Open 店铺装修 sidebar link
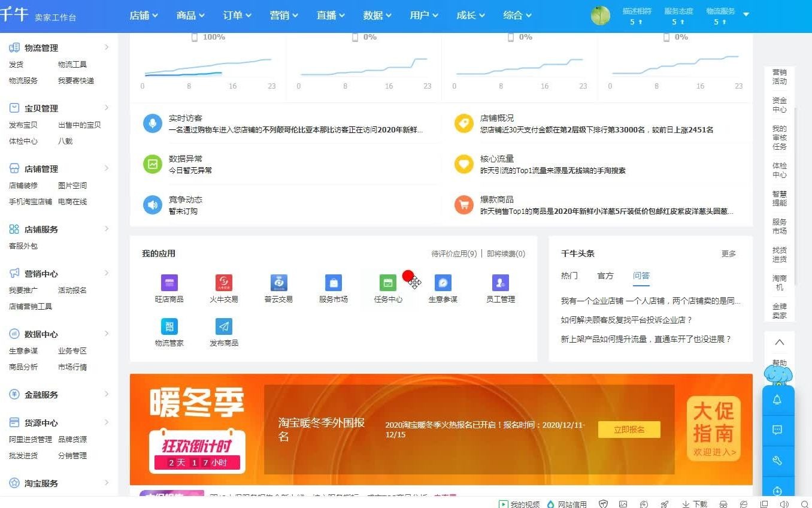Viewport: 812px width, 508px height. pyautogui.click(x=23, y=186)
